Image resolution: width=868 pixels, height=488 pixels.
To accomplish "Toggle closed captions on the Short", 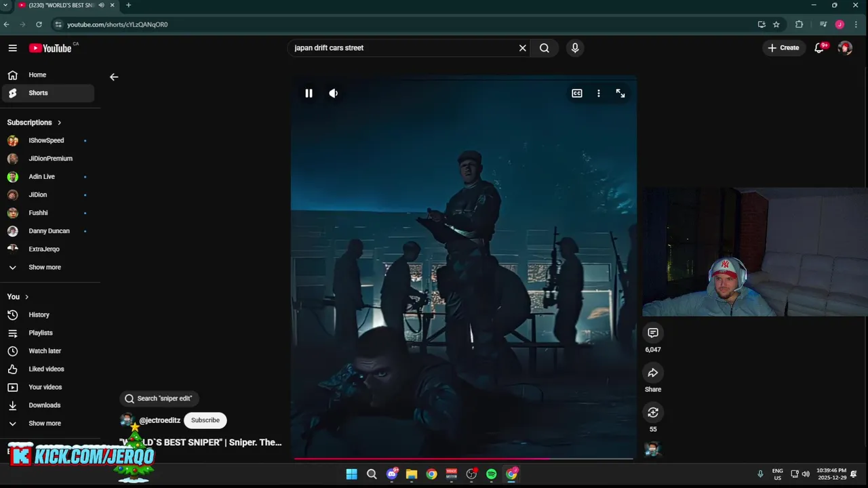I will (x=577, y=94).
